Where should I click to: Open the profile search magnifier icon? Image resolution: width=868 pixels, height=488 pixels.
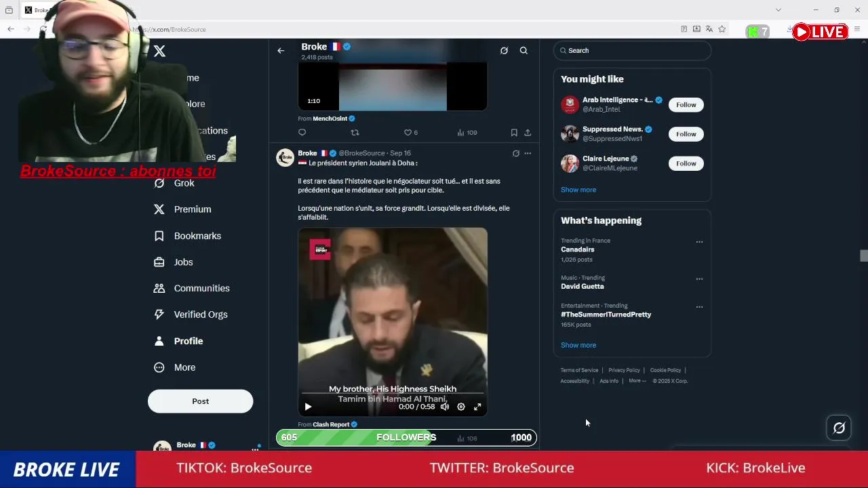[x=524, y=50]
